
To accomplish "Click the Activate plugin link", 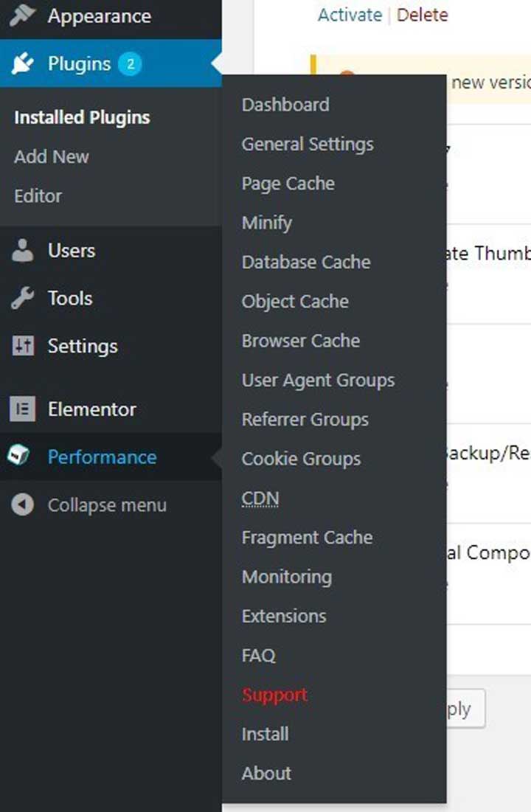I will coord(350,15).
